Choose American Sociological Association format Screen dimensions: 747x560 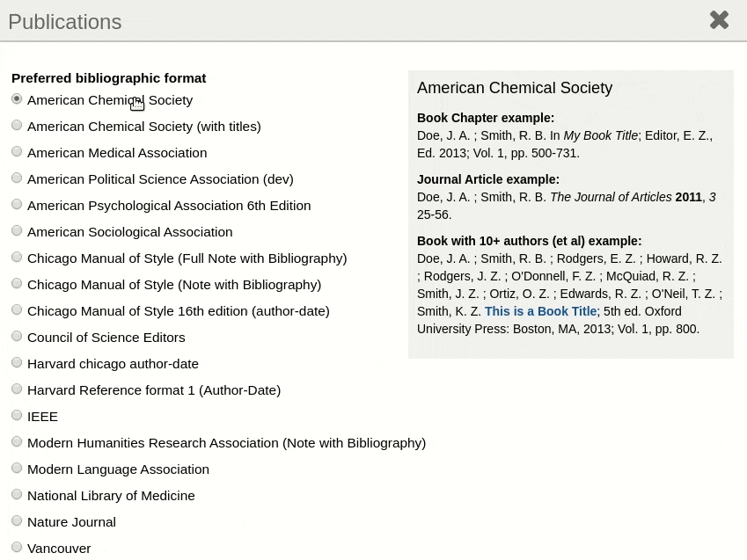click(17, 231)
